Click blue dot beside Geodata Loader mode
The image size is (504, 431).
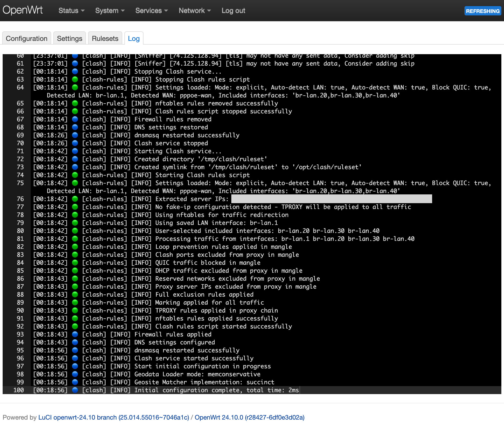(x=75, y=374)
